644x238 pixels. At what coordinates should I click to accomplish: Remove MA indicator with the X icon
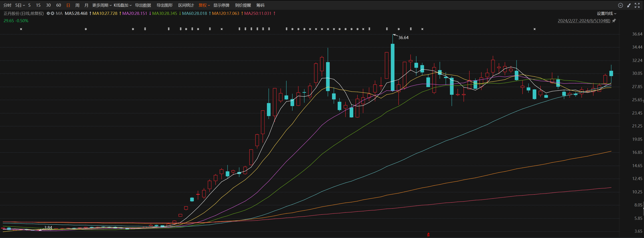52,14
